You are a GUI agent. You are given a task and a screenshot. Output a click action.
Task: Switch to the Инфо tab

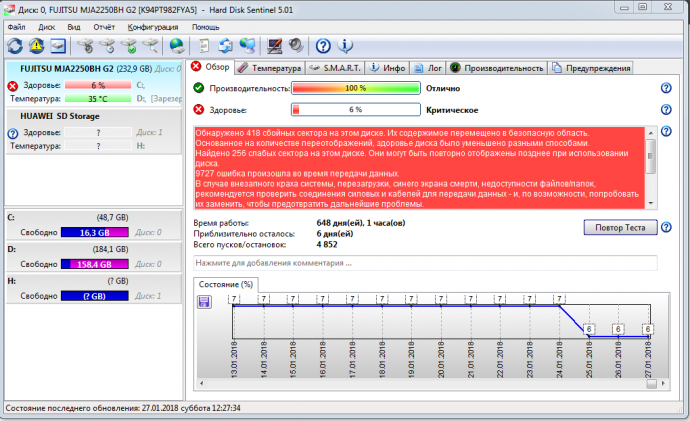point(387,68)
